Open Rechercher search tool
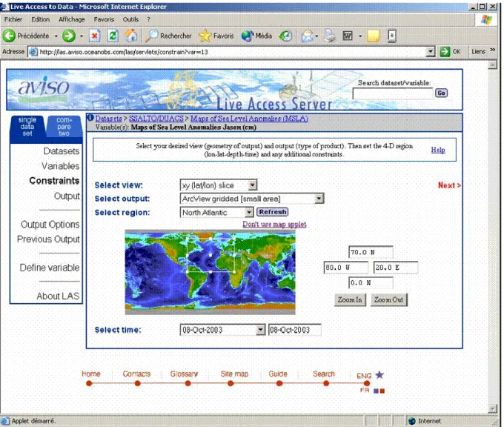Image resolution: width=504 pixels, height=427 pixels. point(168,36)
